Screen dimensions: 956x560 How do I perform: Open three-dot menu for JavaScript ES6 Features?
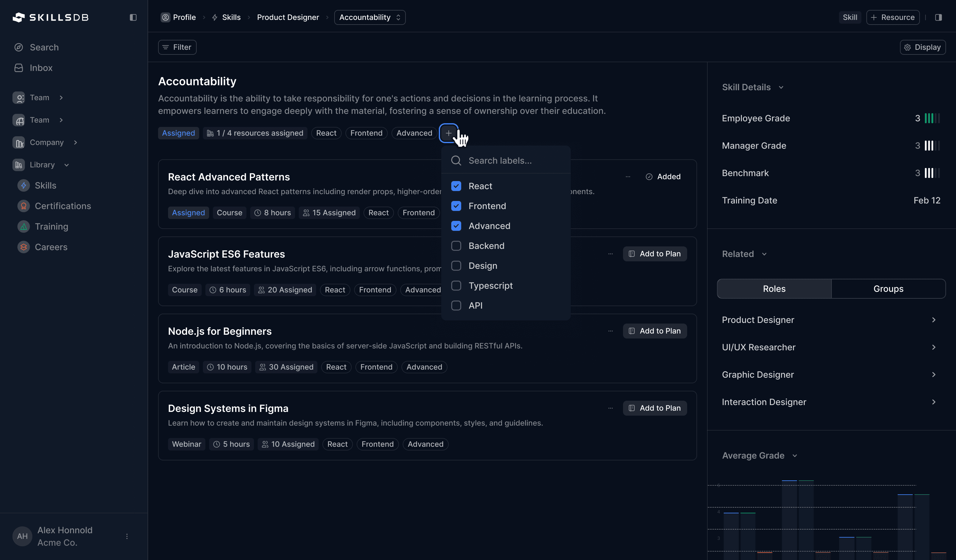(610, 254)
